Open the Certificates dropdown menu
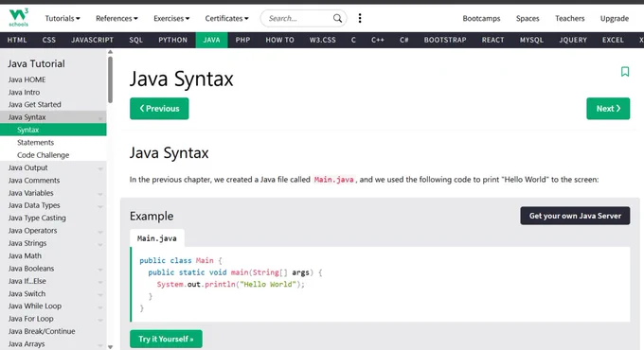The width and height of the screenshot is (644, 350). (x=226, y=18)
